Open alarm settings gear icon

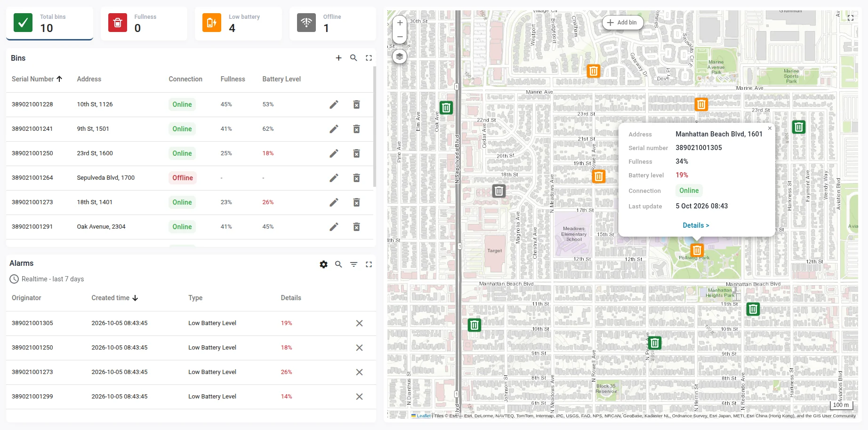[x=323, y=264]
